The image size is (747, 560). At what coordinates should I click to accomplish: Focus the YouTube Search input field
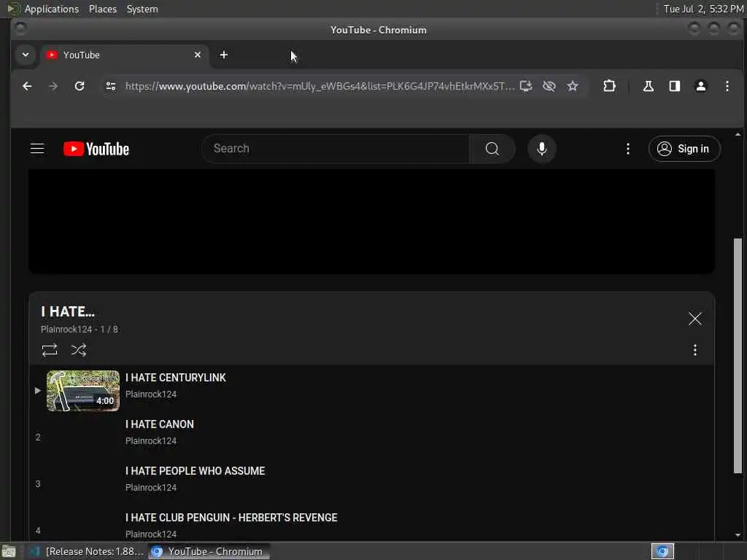pyautogui.click(x=336, y=149)
